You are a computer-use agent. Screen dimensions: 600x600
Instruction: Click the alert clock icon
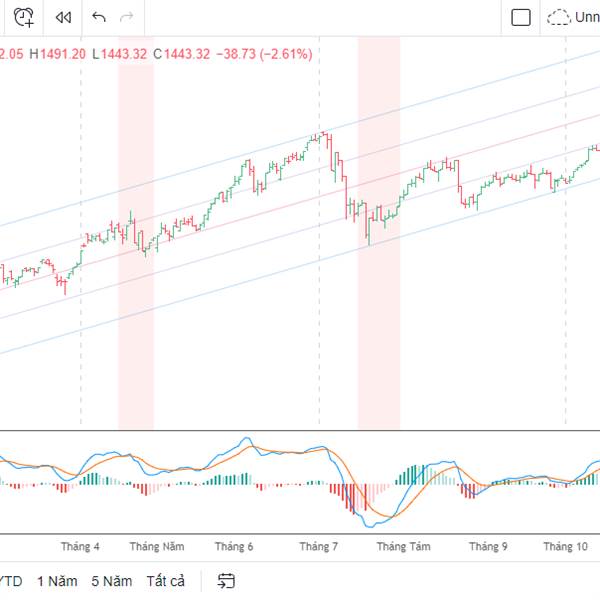click(x=25, y=17)
